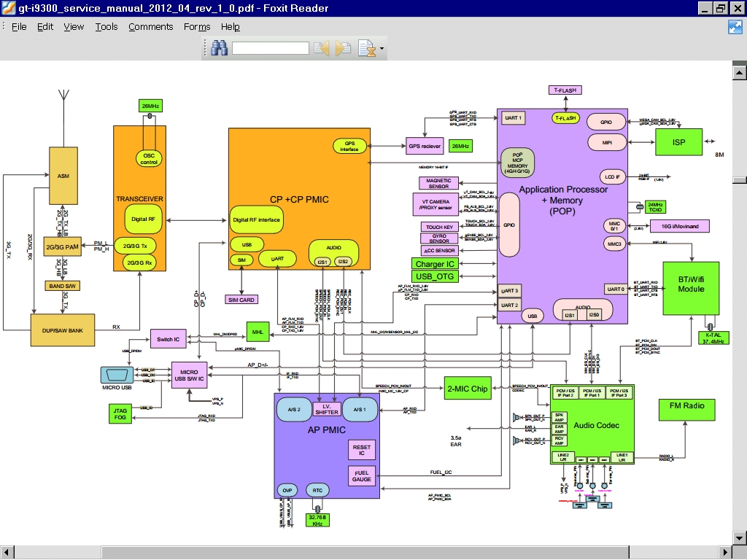Click the ACC SENSOR box
Screen dimensions: 747x560
click(439, 250)
